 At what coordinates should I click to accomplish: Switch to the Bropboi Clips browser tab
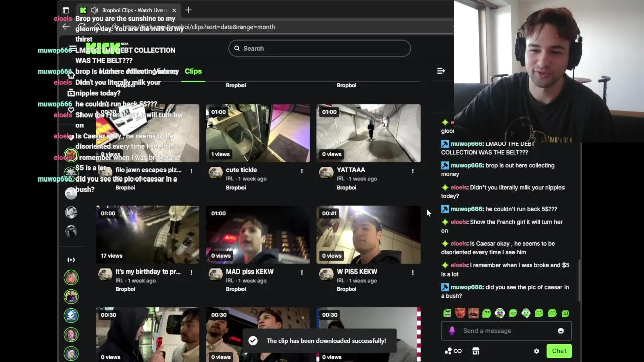coord(129,10)
